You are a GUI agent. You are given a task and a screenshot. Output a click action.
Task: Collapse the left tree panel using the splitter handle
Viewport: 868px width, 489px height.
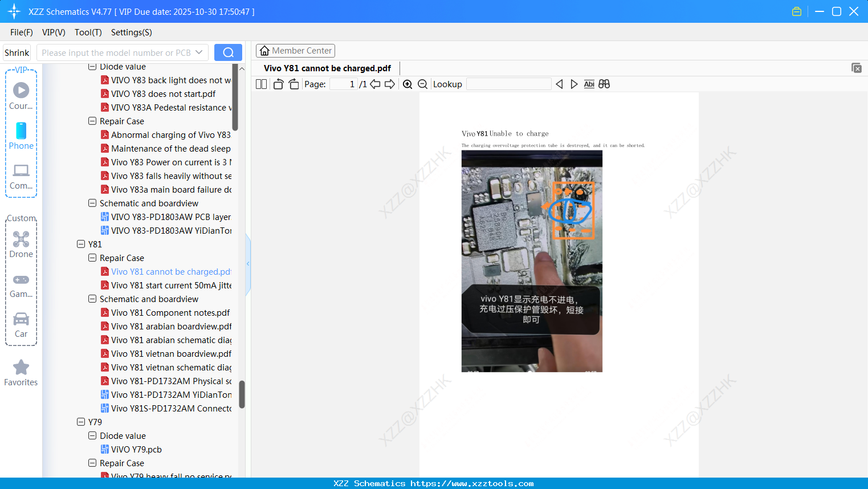click(x=248, y=264)
